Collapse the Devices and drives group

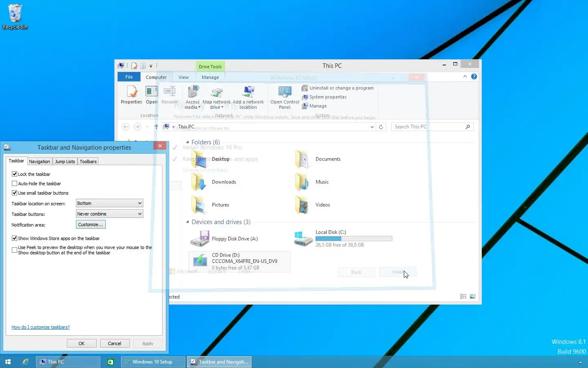187,222
